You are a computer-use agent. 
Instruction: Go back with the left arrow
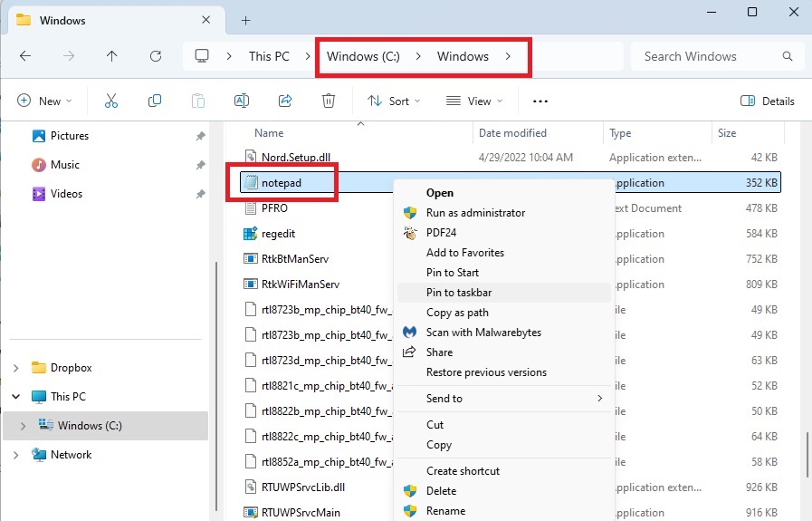point(25,56)
